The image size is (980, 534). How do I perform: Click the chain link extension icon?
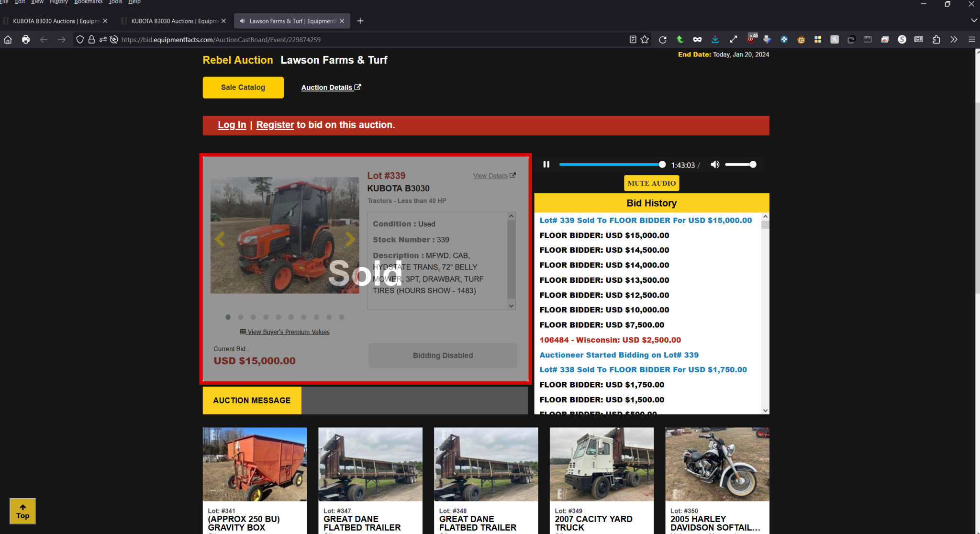coord(851,40)
